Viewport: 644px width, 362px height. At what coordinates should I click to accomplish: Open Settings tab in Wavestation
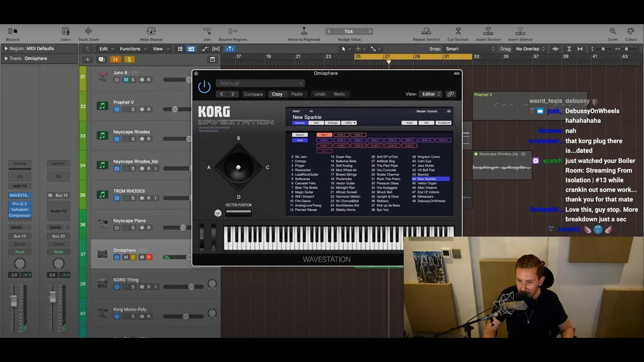(x=333, y=123)
